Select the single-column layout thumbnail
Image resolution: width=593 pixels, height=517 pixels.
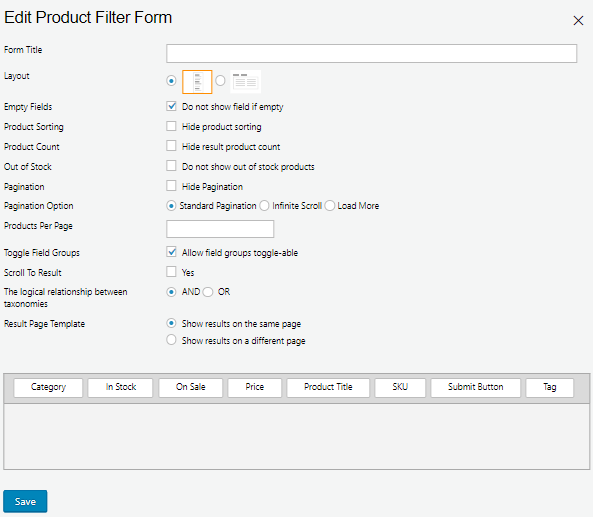click(197, 82)
